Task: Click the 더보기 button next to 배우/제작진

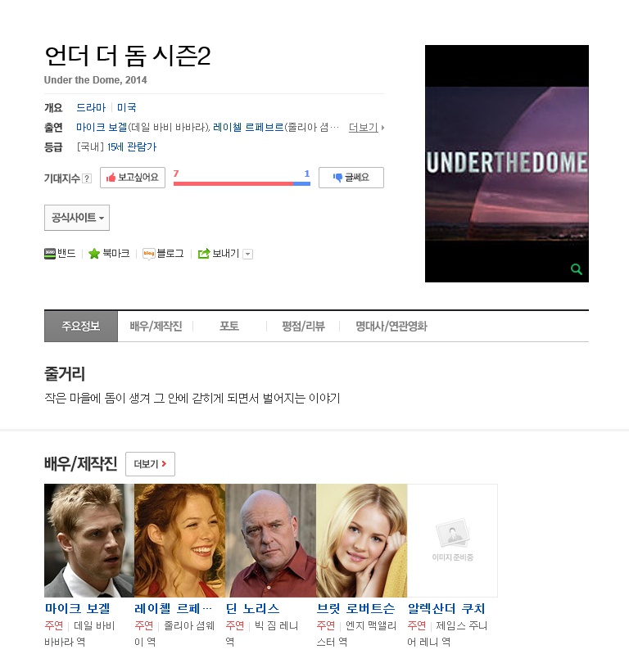Action: [150, 464]
